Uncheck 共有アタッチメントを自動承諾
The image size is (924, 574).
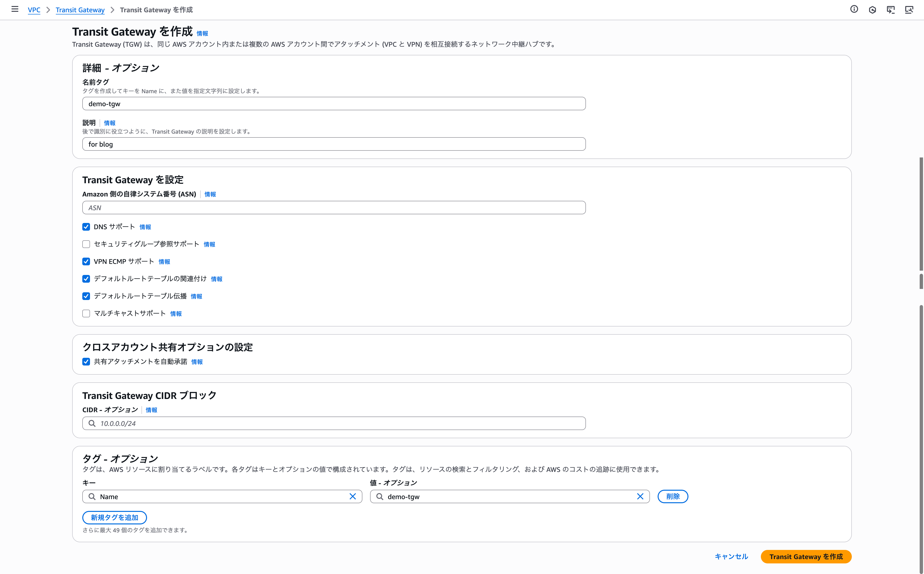(x=86, y=362)
